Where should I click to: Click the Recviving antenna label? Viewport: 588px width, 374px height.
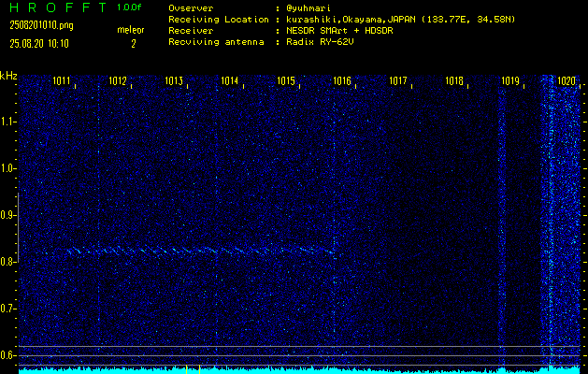(x=216, y=42)
